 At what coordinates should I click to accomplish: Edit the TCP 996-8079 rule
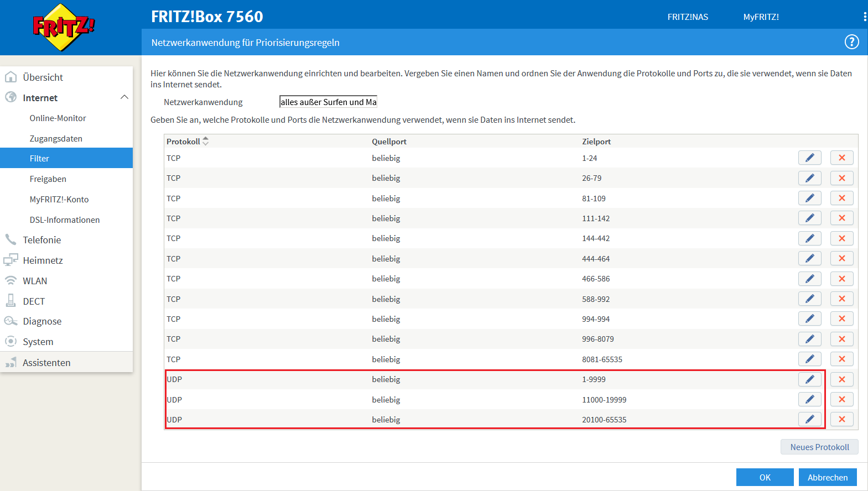click(x=809, y=339)
